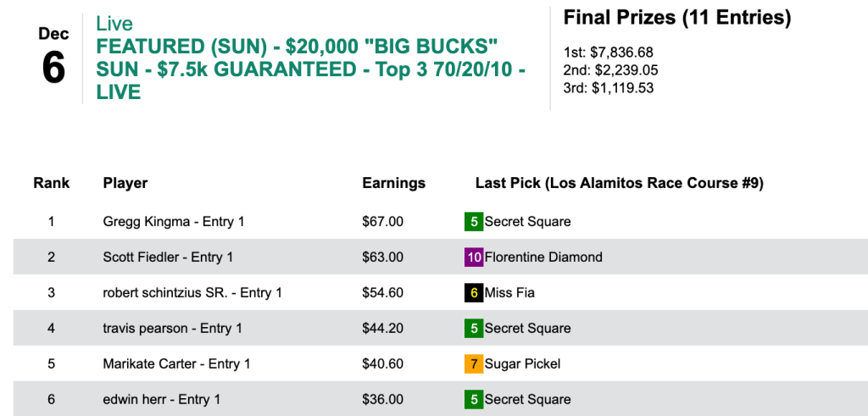Click the Player column header
This screenshot has width=868, height=416.
125,183
